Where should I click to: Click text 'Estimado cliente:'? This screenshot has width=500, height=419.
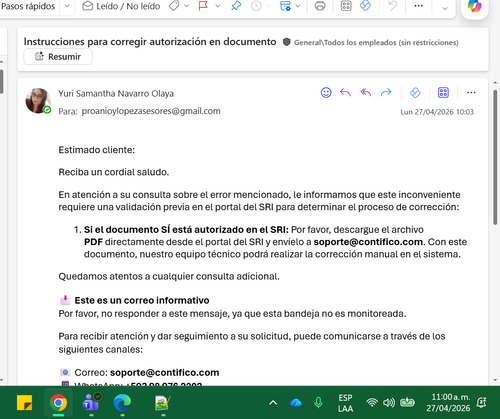click(x=97, y=150)
